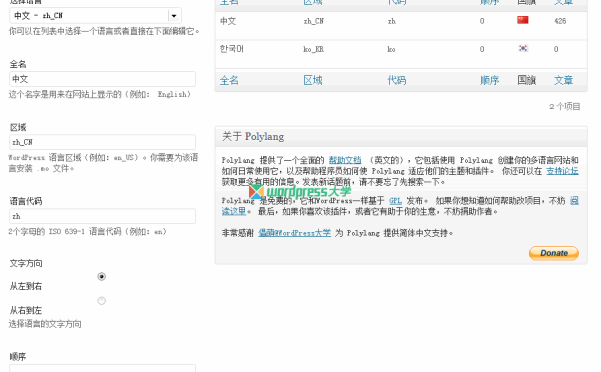Click into the 全名 input field
The height and width of the screenshot is (372, 601).
(x=102, y=79)
